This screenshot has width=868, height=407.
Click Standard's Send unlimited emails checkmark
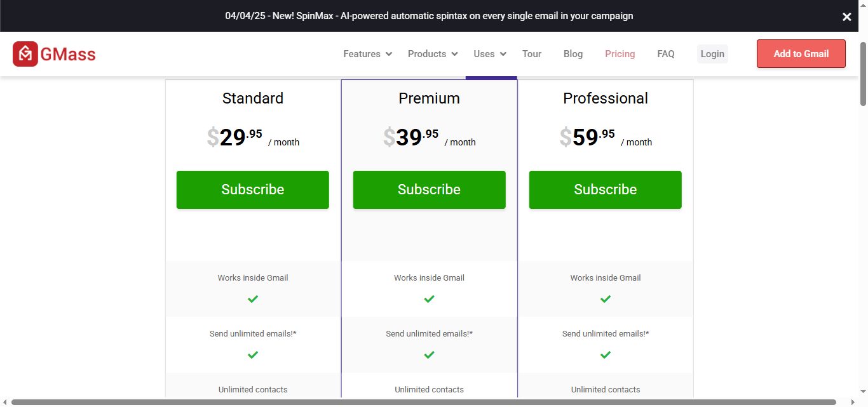[x=253, y=355]
